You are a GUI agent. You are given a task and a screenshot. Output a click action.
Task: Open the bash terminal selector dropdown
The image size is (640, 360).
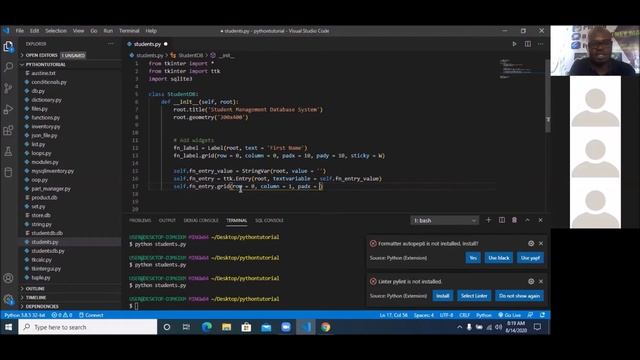click(444, 220)
